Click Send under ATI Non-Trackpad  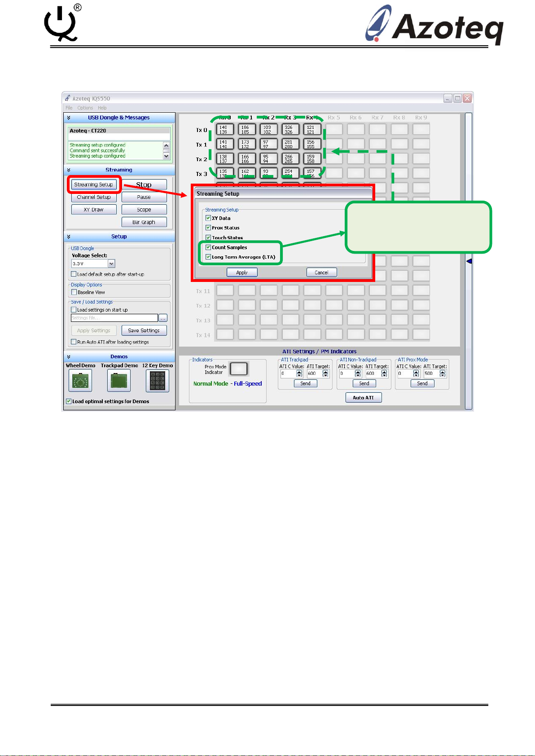(364, 383)
